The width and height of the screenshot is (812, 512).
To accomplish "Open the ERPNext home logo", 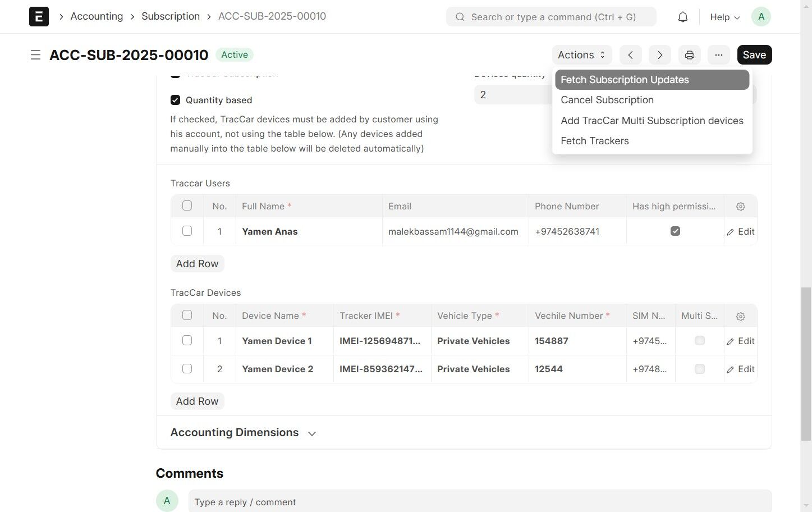I will point(39,17).
